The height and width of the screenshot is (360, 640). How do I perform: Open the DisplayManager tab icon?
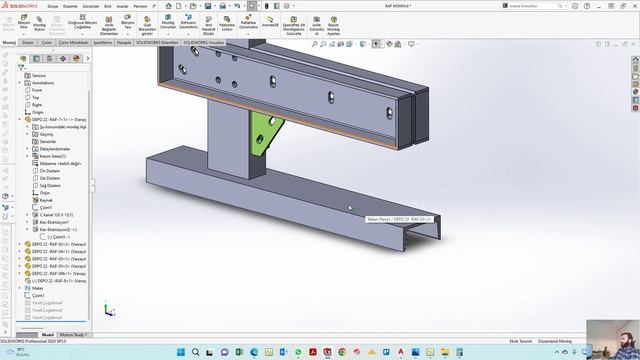tap(76, 58)
